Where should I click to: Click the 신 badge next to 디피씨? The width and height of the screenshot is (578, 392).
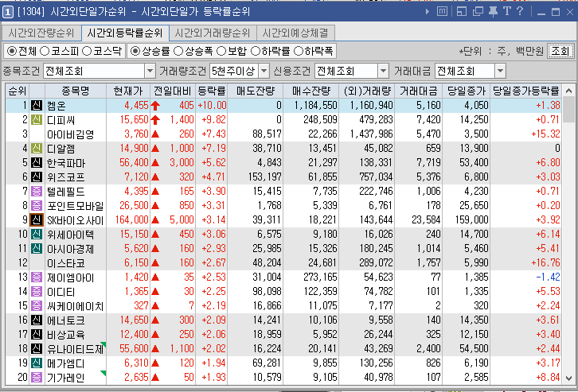coord(37,119)
